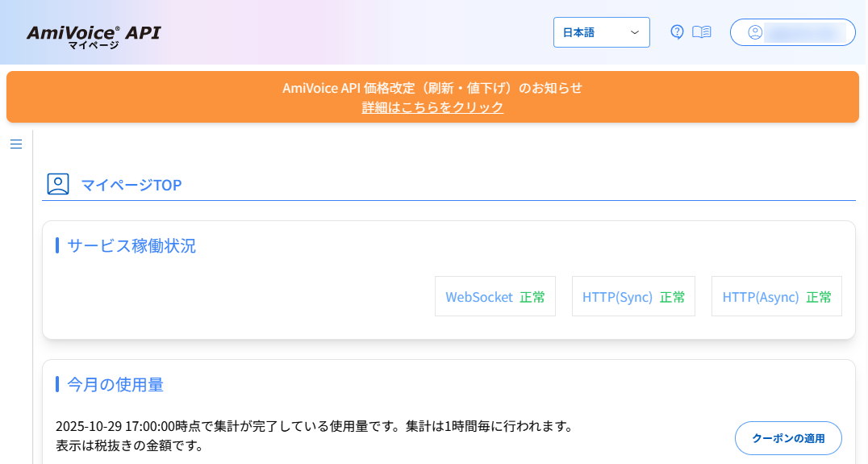This screenshot has height=464, width=868.
Task: Select the HTTP(Sync) 正常 status box
Action: pyautogui.click(x=633, y=297)
